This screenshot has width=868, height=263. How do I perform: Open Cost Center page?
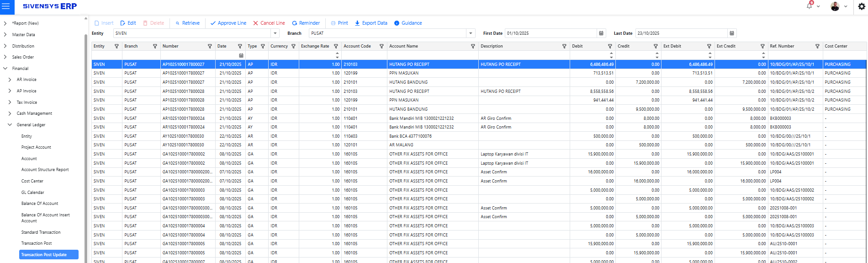(x=32, y=181)
